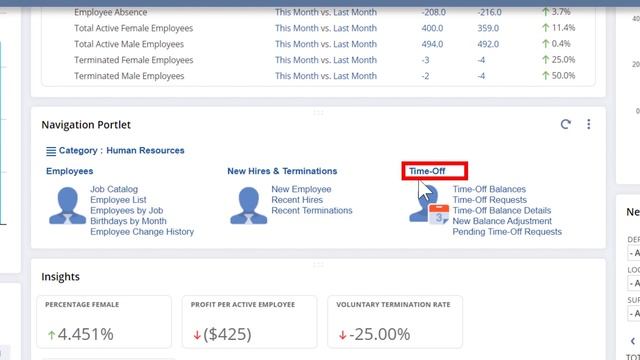
Task: Click Total Active Female Employees period link
Action: coord(326,28)
